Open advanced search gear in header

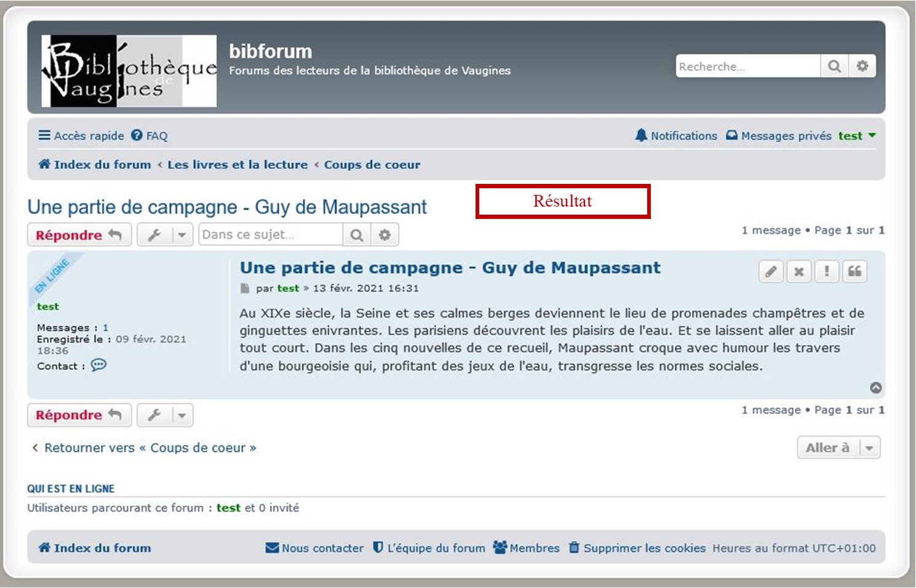point(862,66)
